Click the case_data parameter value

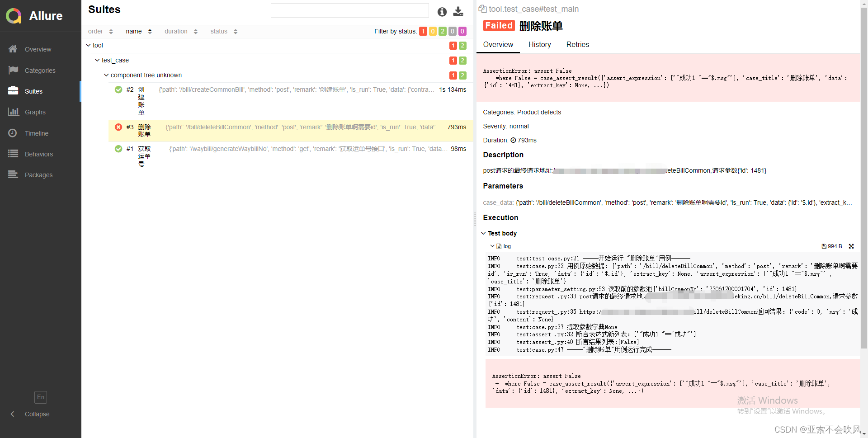pyautogui.click(x=684, y=203)
